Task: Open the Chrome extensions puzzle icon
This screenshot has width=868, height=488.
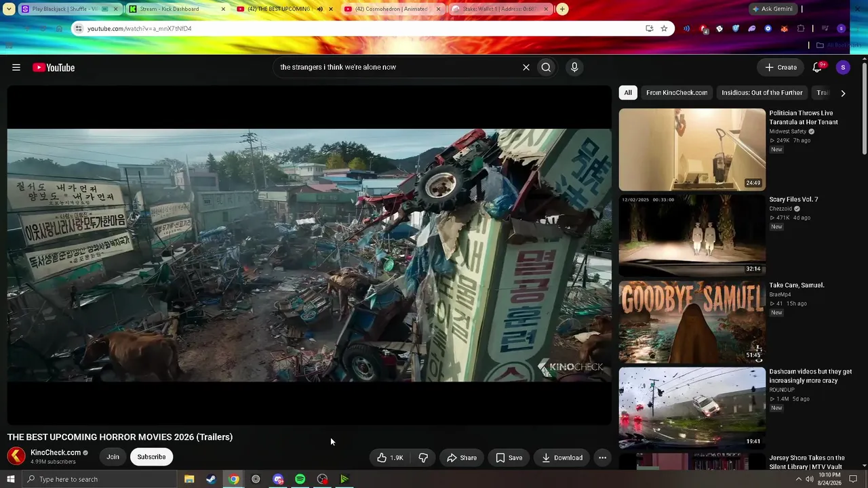Action: (x=801, y=28)
